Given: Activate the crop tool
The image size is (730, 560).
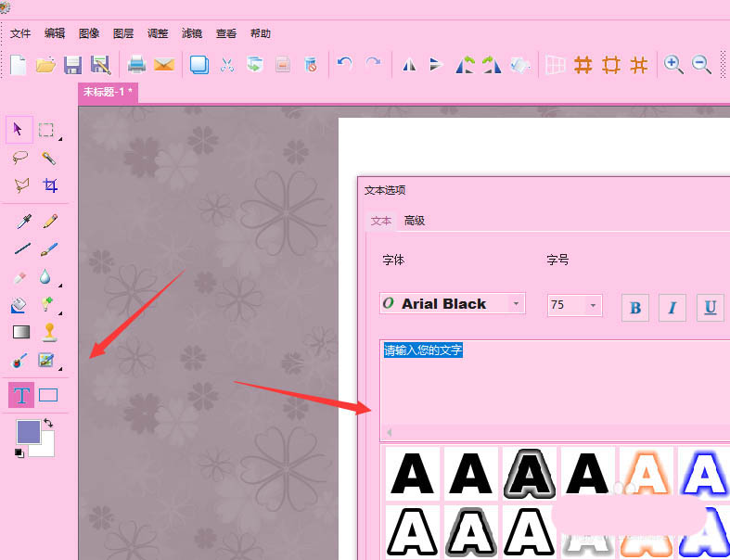Looking at the screenshot, I should [50, 185].
